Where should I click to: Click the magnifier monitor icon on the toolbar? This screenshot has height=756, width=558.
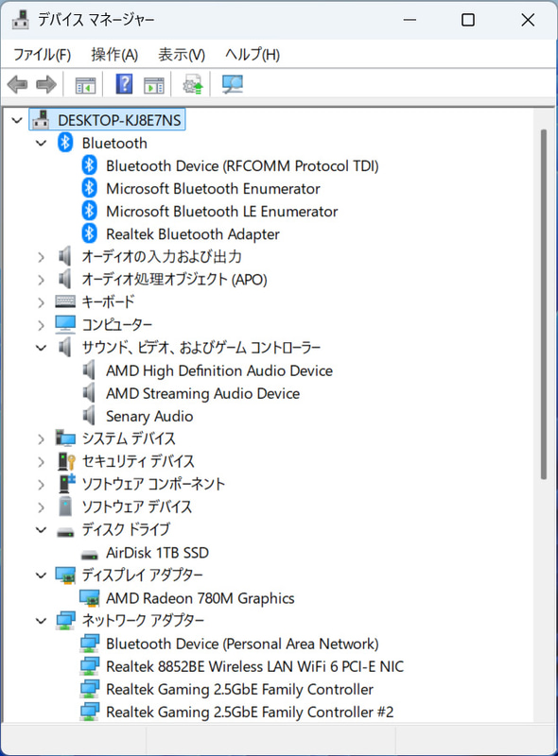(x=232, y=84)
